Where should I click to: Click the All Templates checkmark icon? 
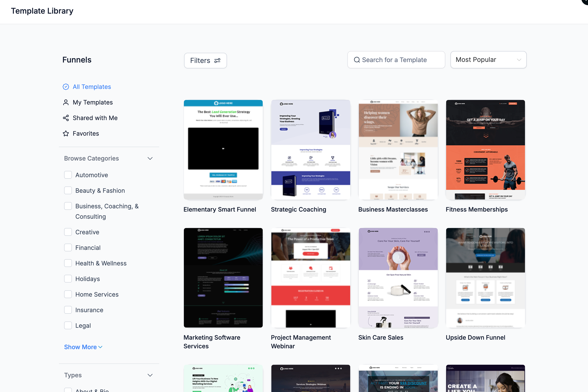point(66,87)
